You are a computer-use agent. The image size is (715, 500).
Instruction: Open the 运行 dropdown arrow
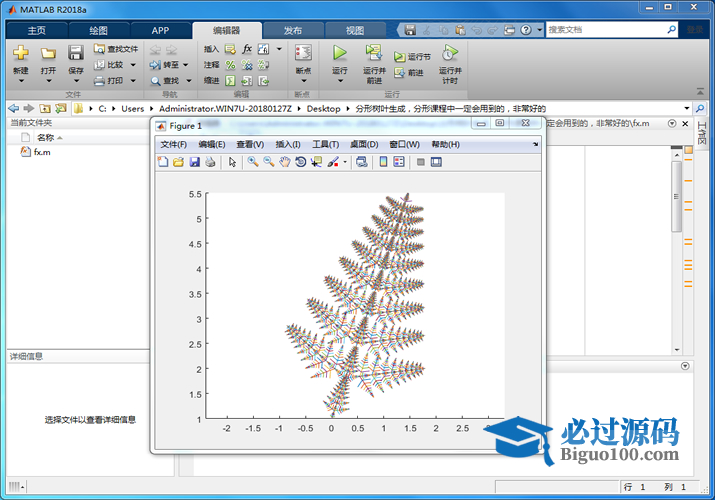pyautogui.click(x=340, y=81)
